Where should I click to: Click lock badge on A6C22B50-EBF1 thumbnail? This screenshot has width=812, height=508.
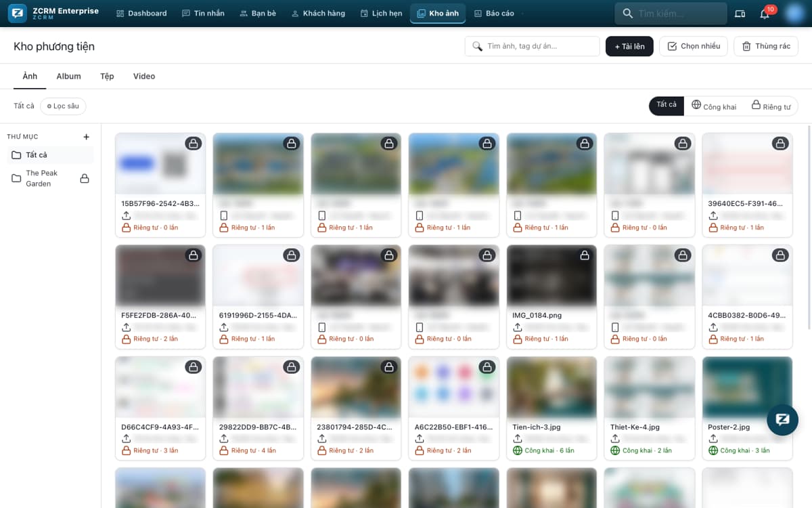pyautogui.click(x=487, y=367)
